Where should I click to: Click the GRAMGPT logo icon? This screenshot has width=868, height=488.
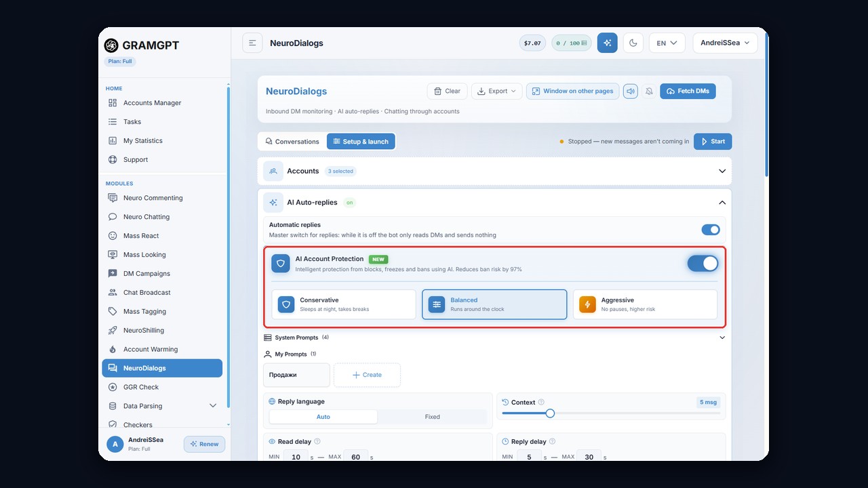111,45
